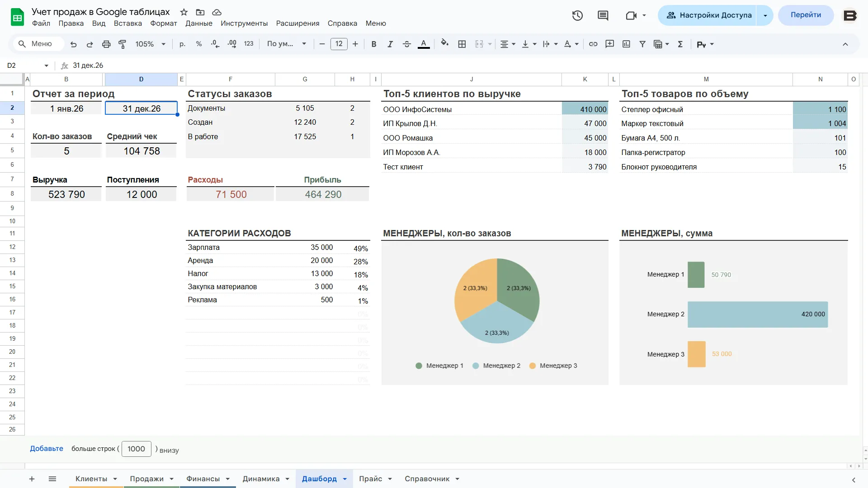Open the text color picker
The height and width of the screenshot is (488, 868).
pyautogui.click(x=424, y=44)
